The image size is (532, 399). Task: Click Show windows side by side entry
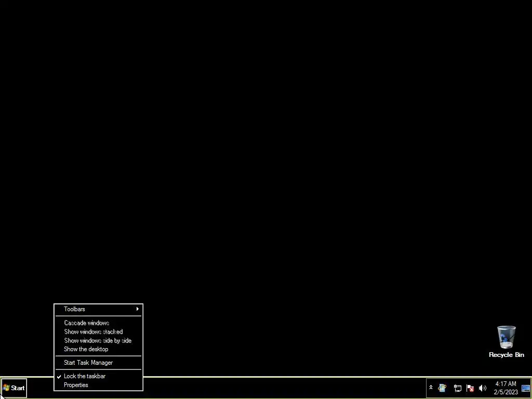coord(98,340)
